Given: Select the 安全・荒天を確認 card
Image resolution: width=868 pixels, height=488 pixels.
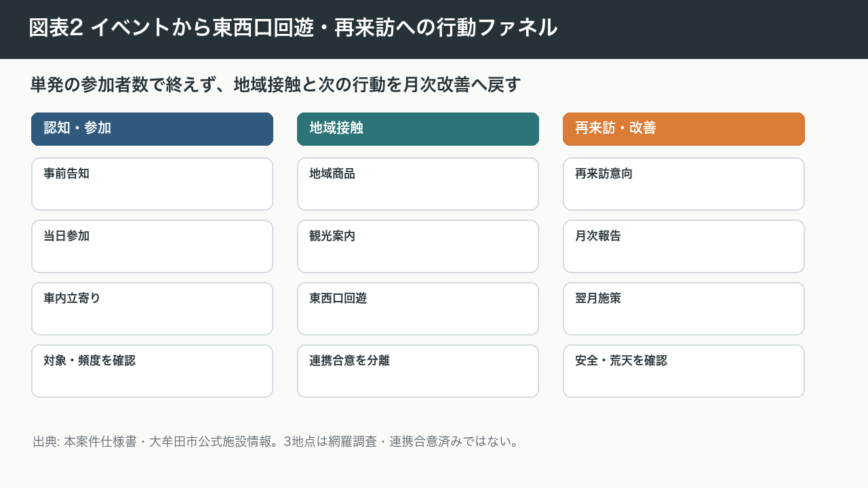Looking at the screenshot, I should [x=684, y=371].
